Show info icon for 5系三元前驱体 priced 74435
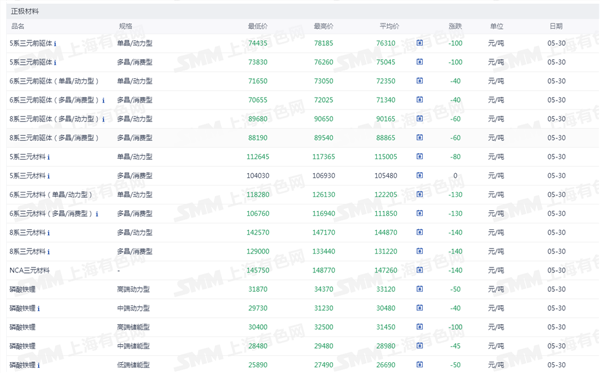 (55, 44)
